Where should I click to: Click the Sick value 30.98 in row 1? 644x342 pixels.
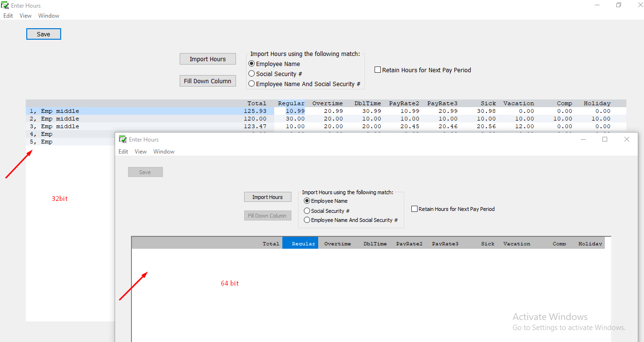pos(486,111)
